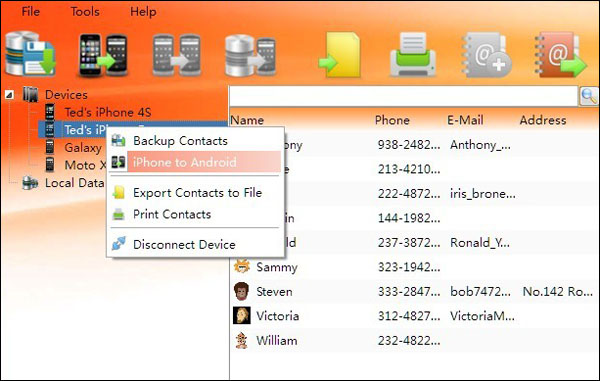600x381 pixels.
Task: Open the File menu
Action: (30, 11)
